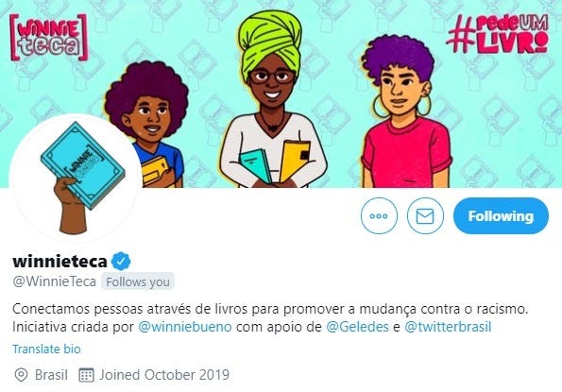The height and width of the screenshot is (392, 562).
Task: Click the woman with green headwrap
Action: 272,100
